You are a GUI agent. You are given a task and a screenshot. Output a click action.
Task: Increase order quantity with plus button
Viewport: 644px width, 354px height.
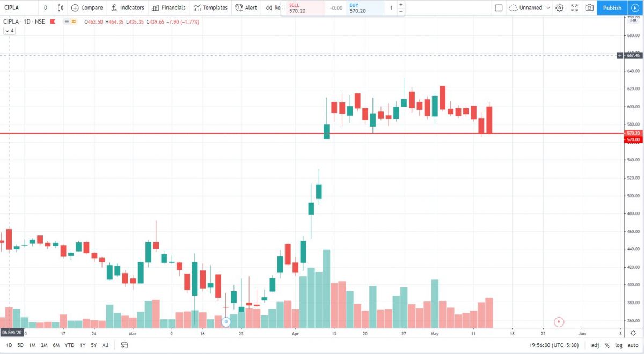coord(401,4)
